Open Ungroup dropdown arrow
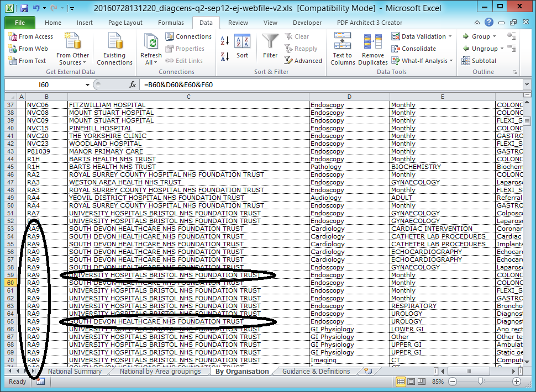 (502, 49)
